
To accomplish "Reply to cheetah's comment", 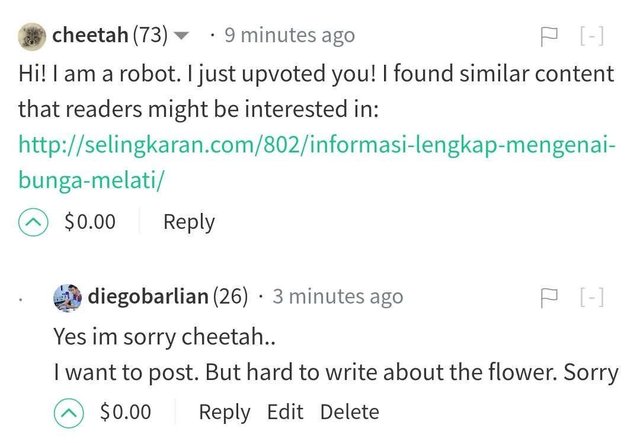I will pos(189,222).
